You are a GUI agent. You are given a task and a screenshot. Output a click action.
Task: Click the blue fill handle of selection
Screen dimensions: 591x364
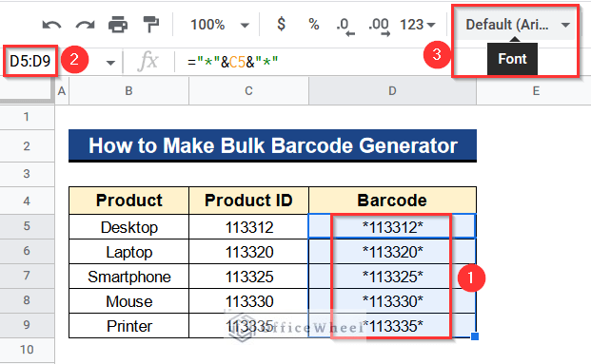(x=475, y=336)
